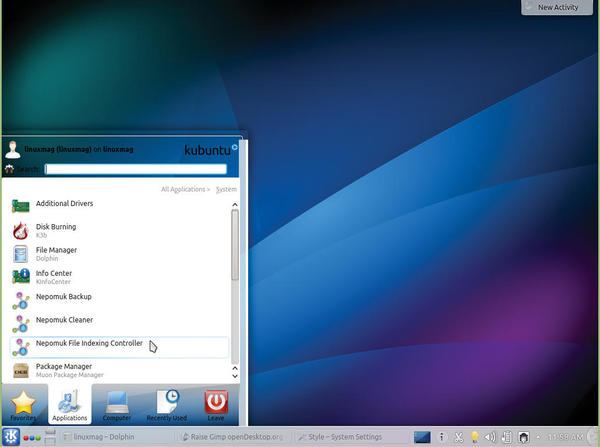This screenshot has height=447, width=600.
Task: Click the application list scrollbar handle
Action: pos(235,245)
